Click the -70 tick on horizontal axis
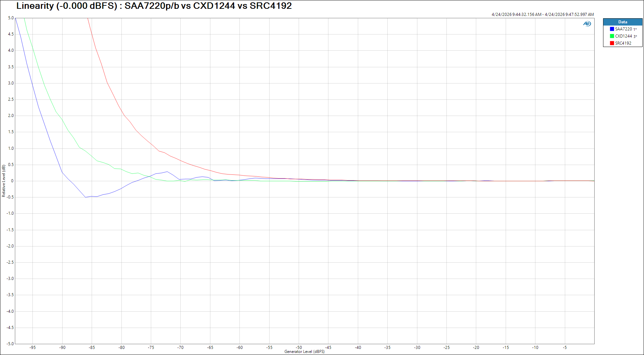Viewport: 644px width, 355px height. 180,348
